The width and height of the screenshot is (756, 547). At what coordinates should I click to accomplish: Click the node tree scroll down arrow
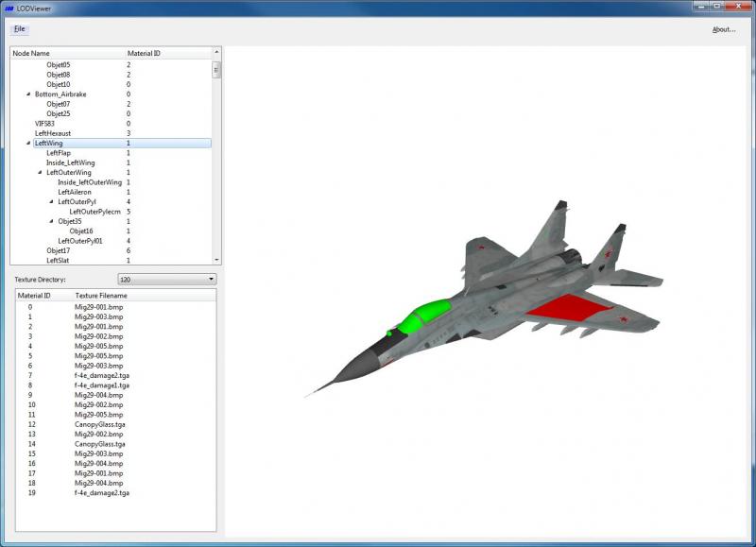[x=216, y=260]
